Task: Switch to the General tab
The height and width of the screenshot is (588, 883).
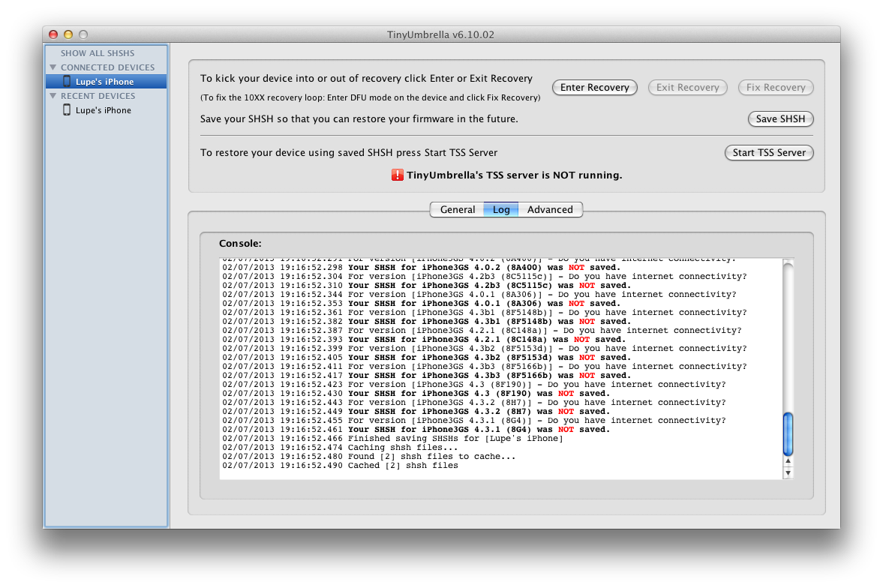Action: coord(458,209)
